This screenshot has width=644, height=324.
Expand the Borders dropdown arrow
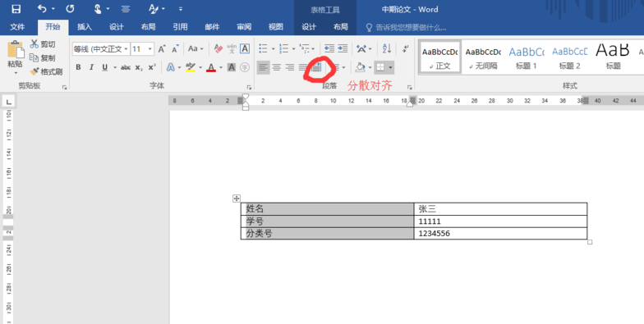coord(390,67)
